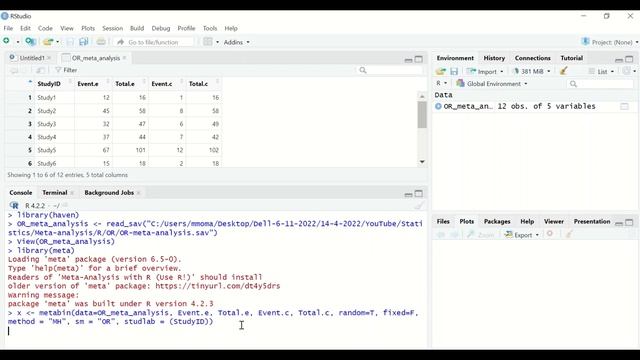The height and width of the screenshot is (360, 640).
Task: Click the data viewer search field
Action: [390, 70]
